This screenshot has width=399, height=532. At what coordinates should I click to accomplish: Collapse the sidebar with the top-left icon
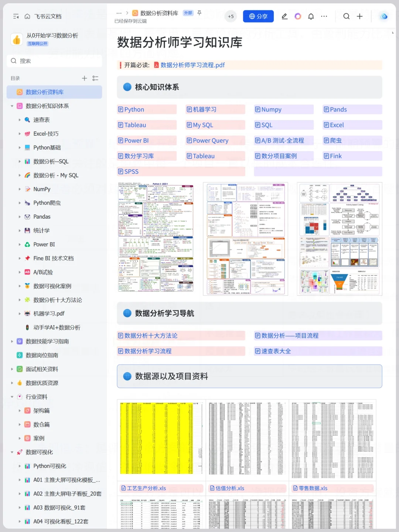click(16, 16)
